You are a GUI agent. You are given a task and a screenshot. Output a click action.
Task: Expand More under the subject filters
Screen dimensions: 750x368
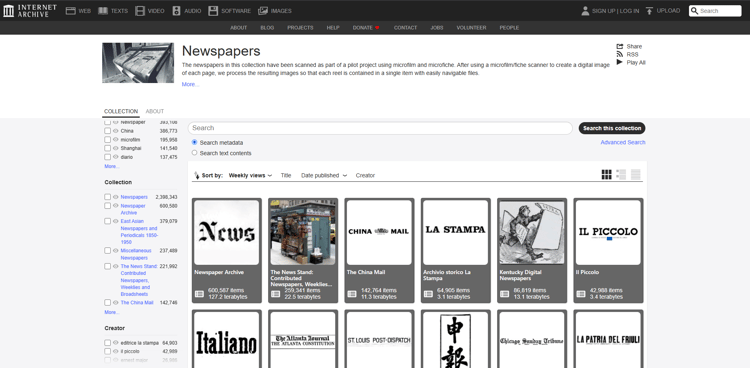coord(112,167)
